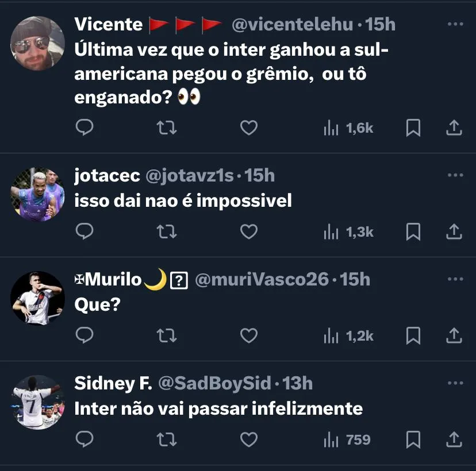Open more options on jotacec's tweet
The width and height of the screenshot is (476, 471).
(455, 175)
